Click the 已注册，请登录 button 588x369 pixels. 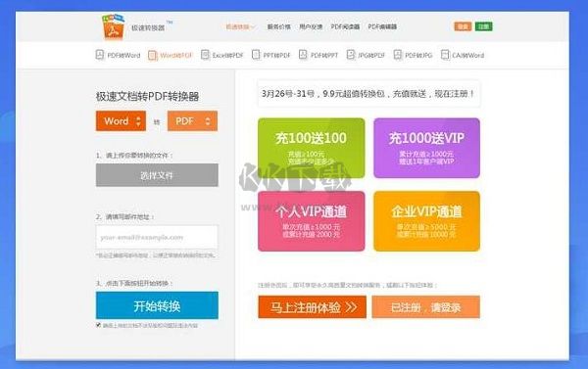click(x=425, y=307)
